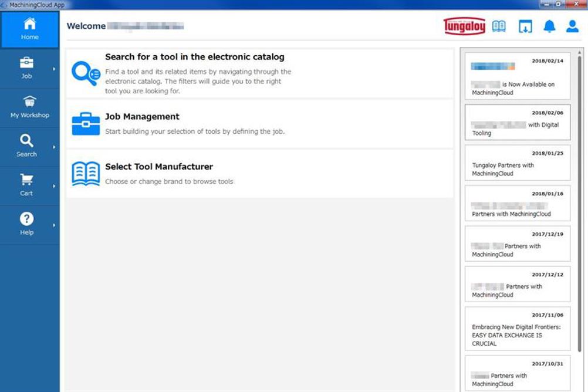Open 'Embracing New Digital Frontiers' news item

pyautogui.click(x=518, y=329)
